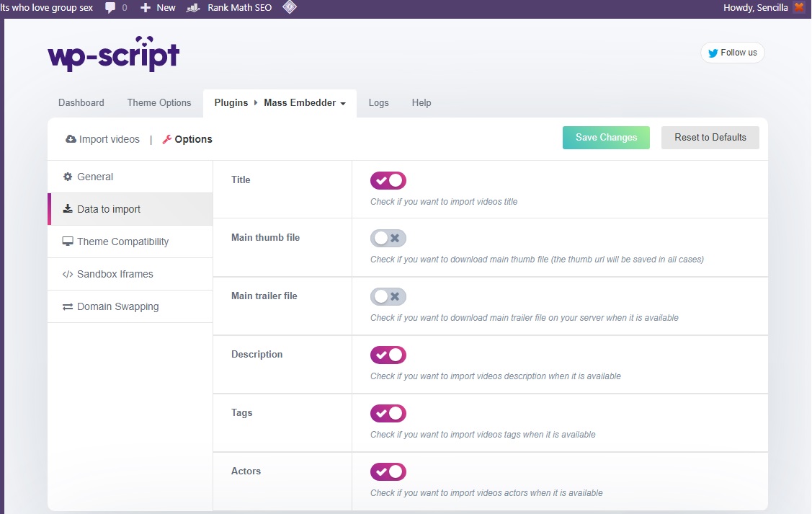The width and height of the screenshot is (812, 514).
Task: Select the Sandbox Iframes code icon
Action: point(68,274)
